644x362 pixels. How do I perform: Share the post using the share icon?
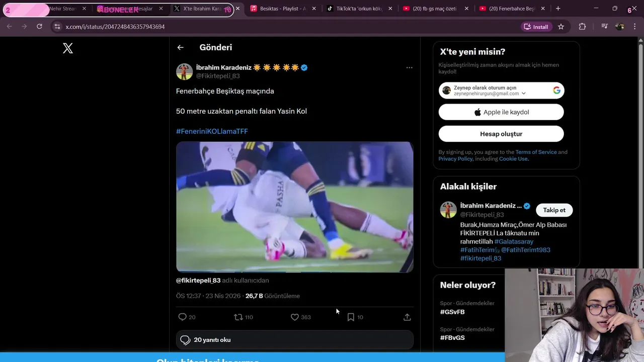click(407, 317)
